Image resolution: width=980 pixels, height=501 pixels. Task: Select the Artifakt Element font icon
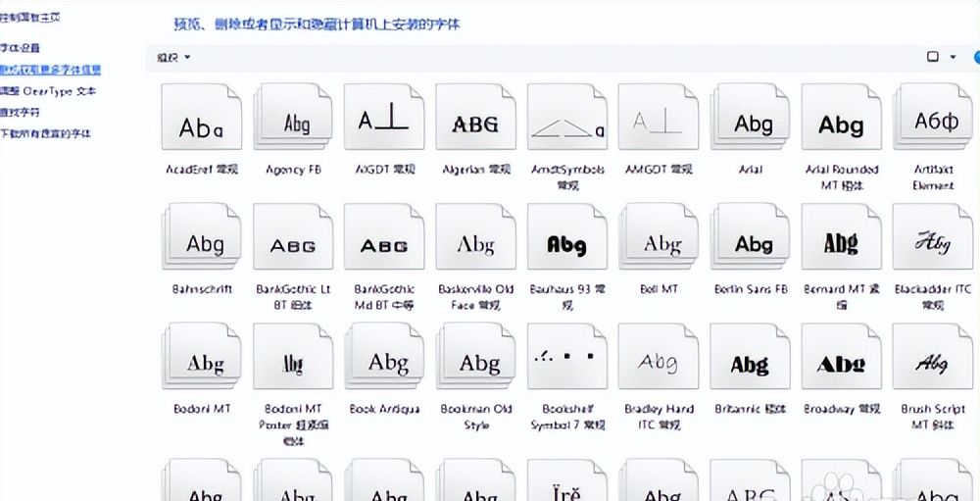933,117
